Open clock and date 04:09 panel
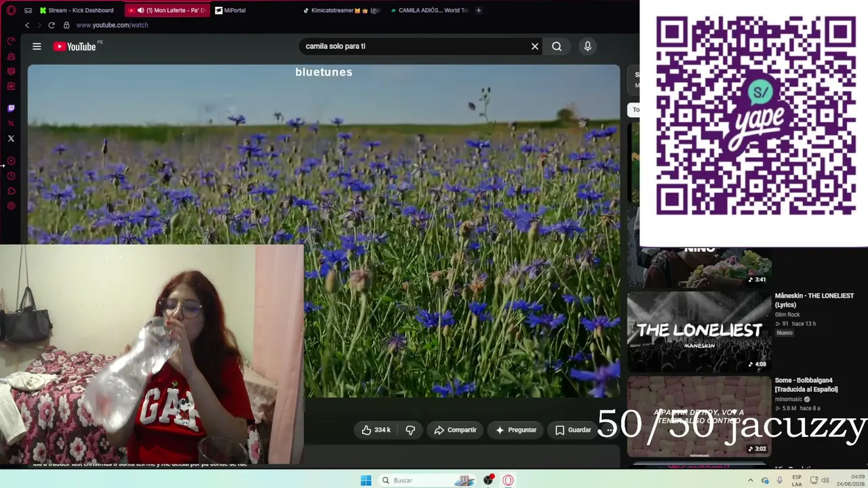 851,481
